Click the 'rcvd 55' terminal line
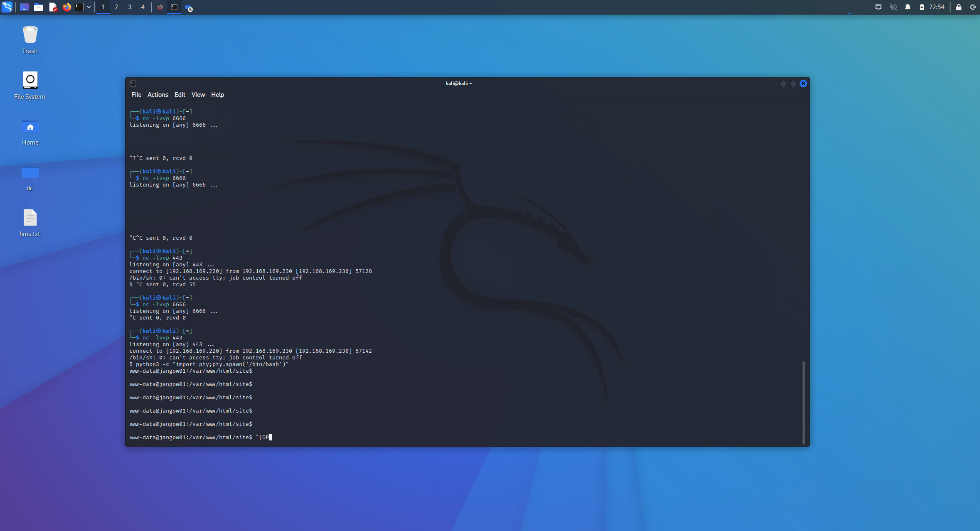980x531 pixels. click(163, 285)
